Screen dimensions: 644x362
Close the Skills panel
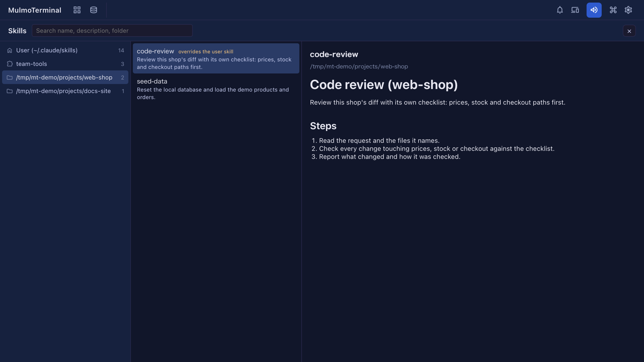coord(629,31)
